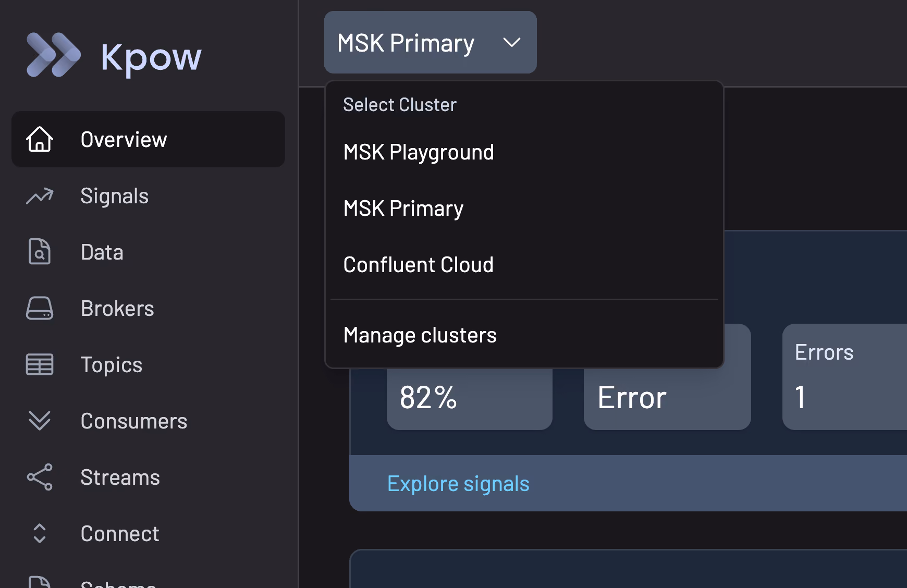907x588 pixels.
Task: View the Consumers page
Action: [148, 421]
